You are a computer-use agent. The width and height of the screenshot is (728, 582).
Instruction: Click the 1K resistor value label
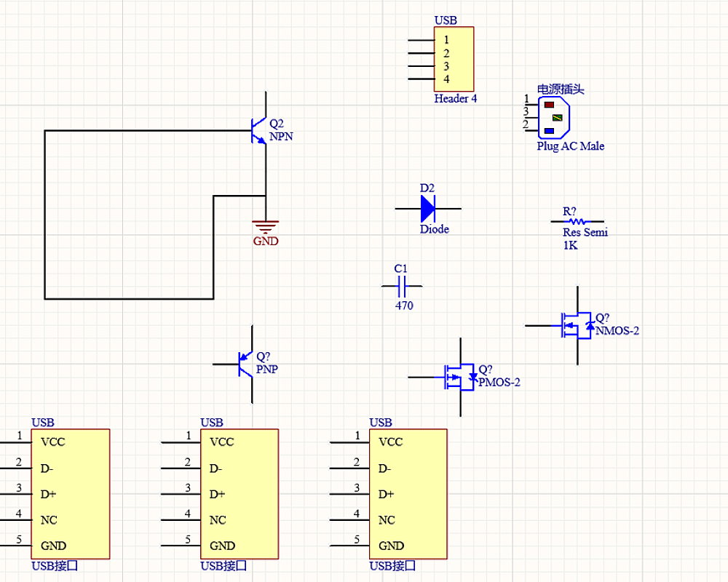tap(570, 246)
